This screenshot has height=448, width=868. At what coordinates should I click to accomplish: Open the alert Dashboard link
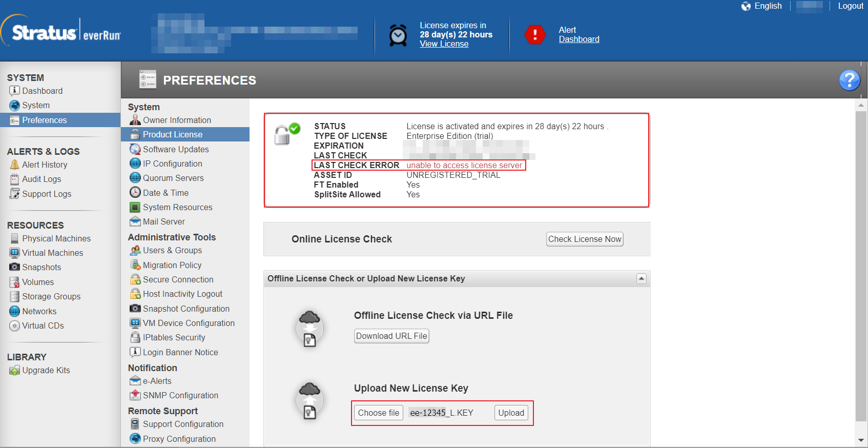(579, 39)
